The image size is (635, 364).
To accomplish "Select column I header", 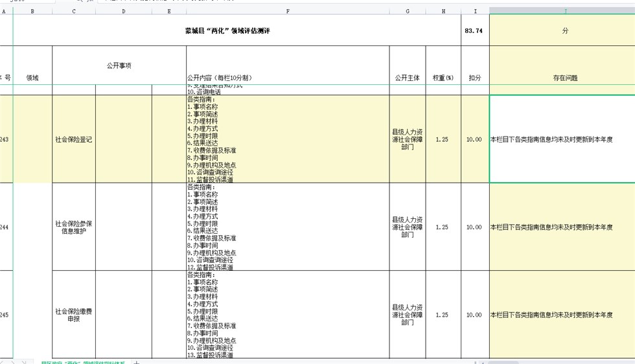I will point(475,11).
